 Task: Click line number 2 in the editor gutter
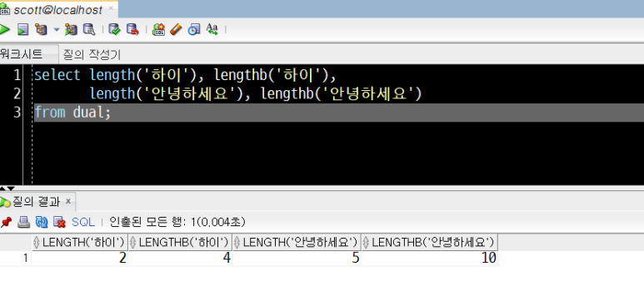[x=17, y=93]
